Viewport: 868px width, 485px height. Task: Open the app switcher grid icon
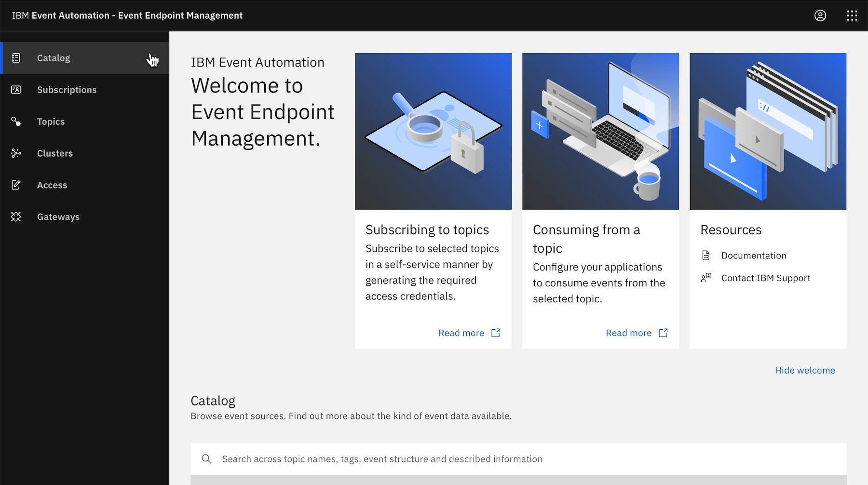[852, 15]
